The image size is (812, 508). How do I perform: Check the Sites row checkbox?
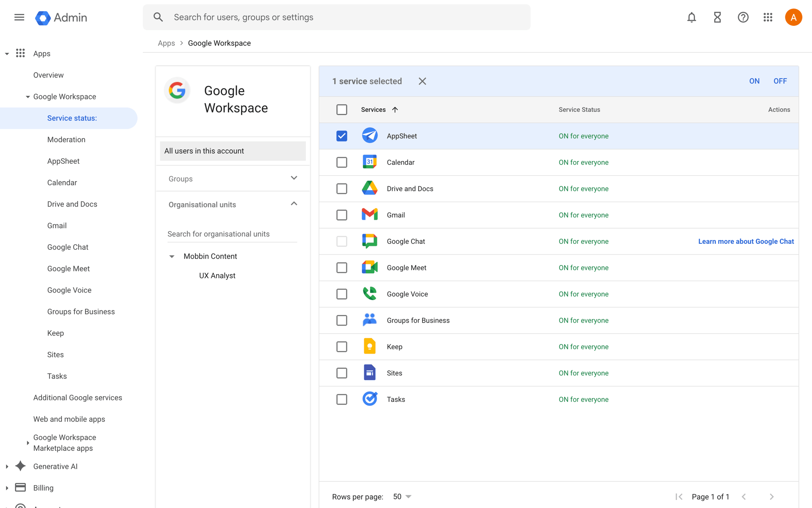point(342,373)
